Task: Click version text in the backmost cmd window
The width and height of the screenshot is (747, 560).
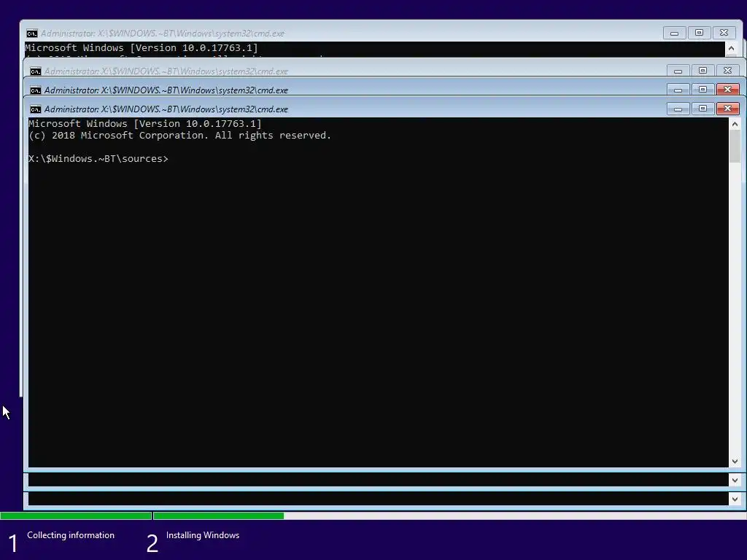Action: point(141,47)
